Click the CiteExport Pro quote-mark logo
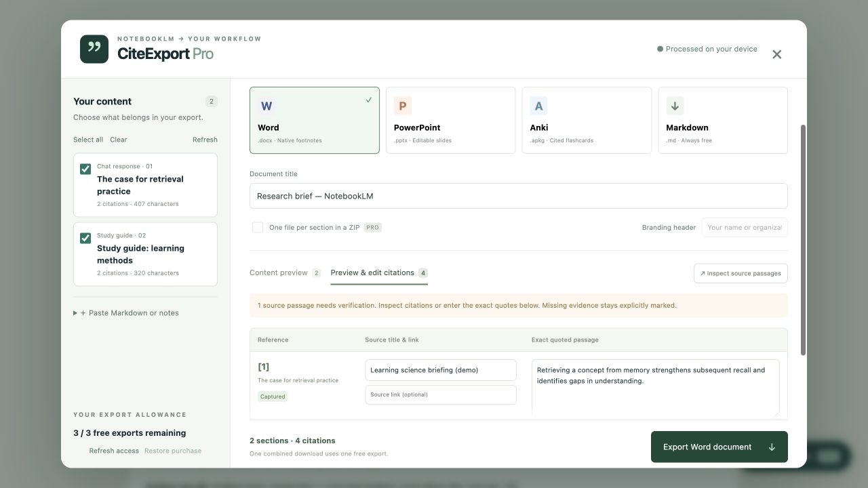The height and width of the screenshot is (488, 868). coord(94,49)
